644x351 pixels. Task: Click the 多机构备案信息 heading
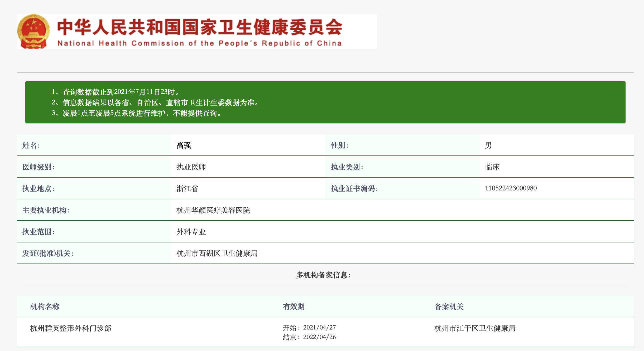323,275
